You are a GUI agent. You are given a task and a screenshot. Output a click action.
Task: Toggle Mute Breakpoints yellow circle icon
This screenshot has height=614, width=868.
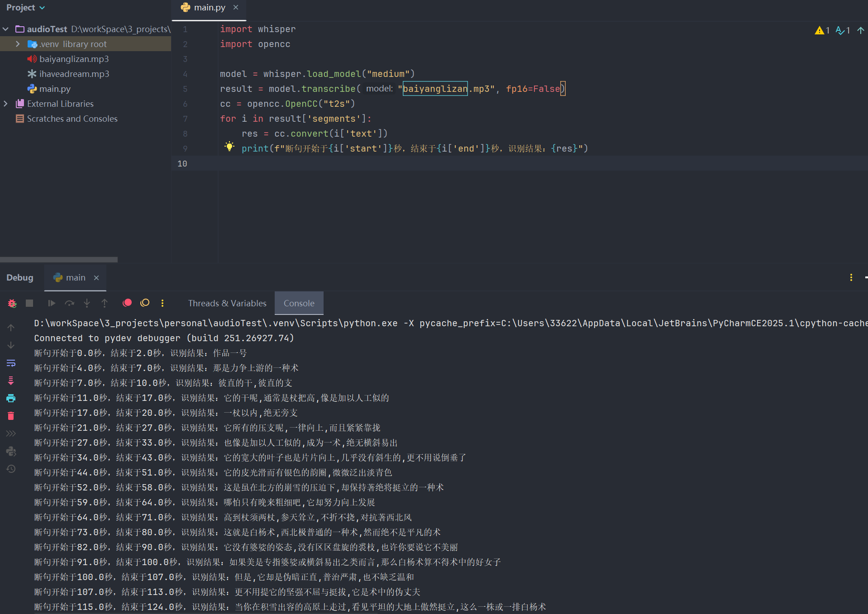[145, 303]
